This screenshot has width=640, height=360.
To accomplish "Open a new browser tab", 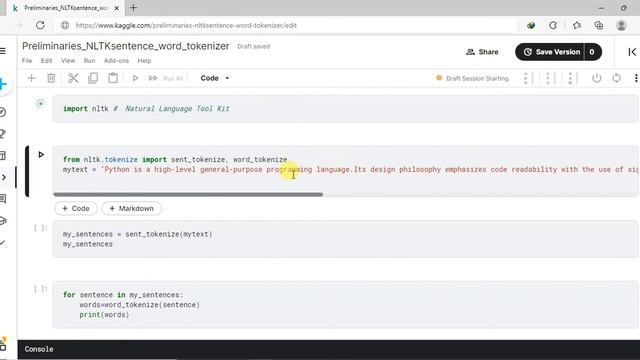I will pyautogui.click(x=133, y=8).
